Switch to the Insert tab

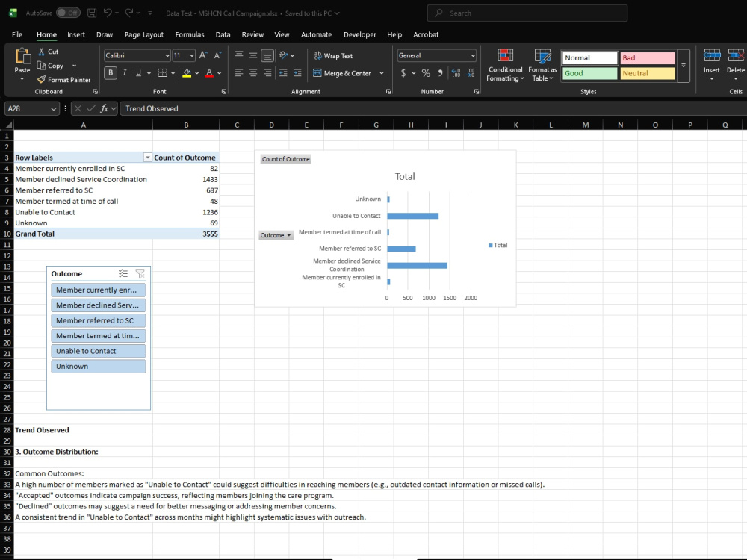[76, 34]
